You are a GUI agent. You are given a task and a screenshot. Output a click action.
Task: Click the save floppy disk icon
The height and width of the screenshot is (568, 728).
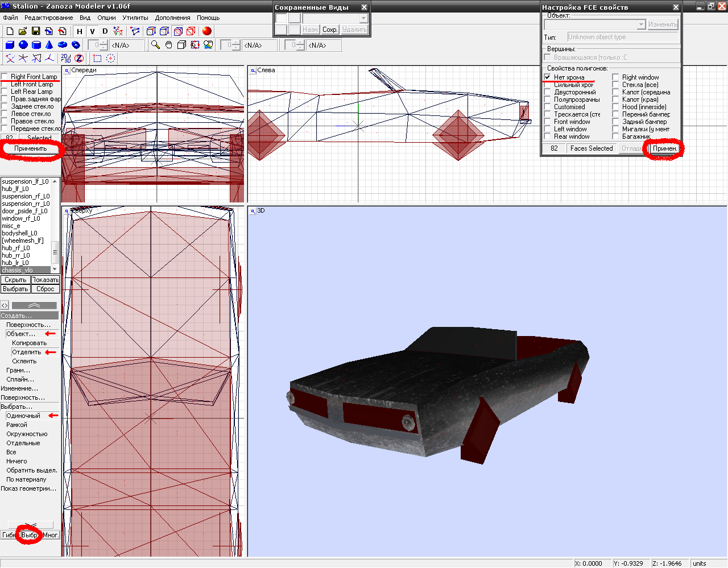pos(36,31)
